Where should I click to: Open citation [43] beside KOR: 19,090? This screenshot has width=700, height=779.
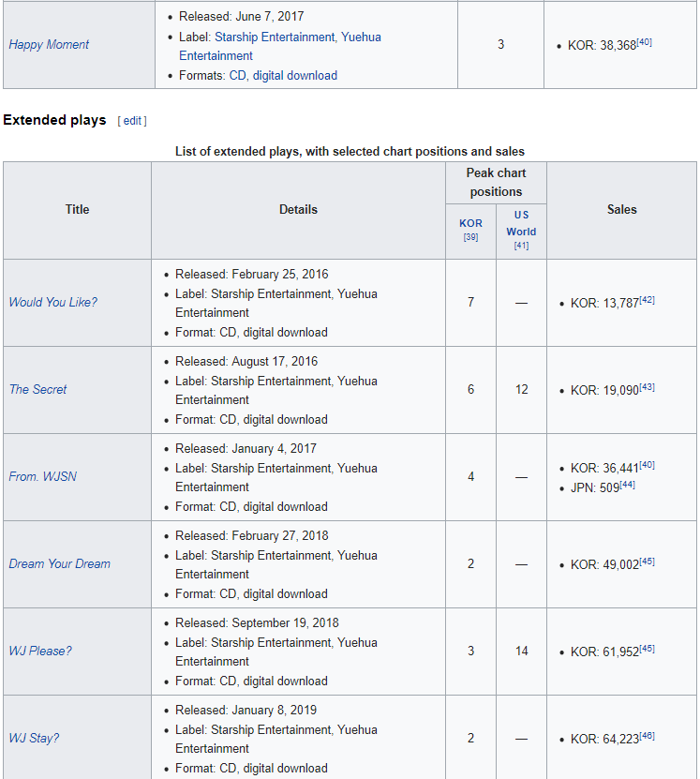[648, 387]
